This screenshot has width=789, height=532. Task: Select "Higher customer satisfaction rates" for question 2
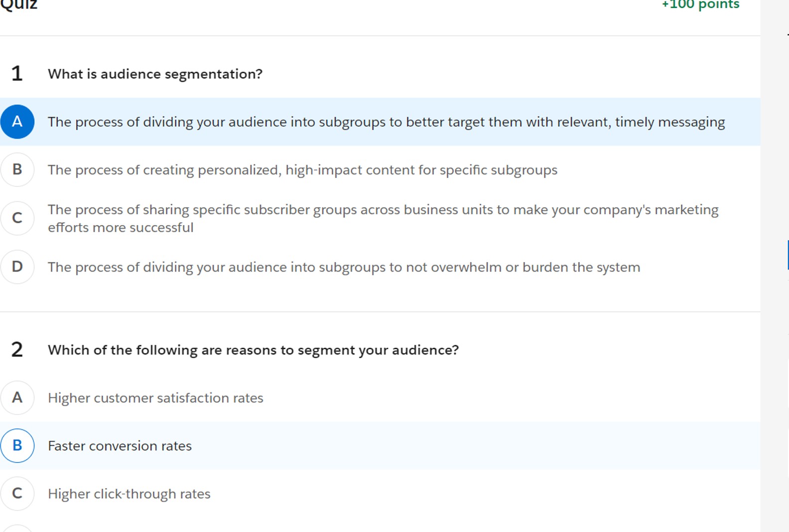point(17,398)
